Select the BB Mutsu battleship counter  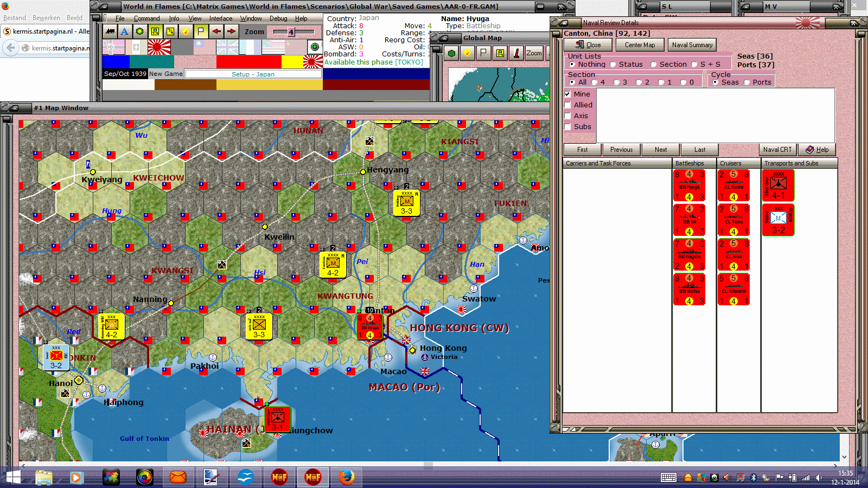point(690,290)
